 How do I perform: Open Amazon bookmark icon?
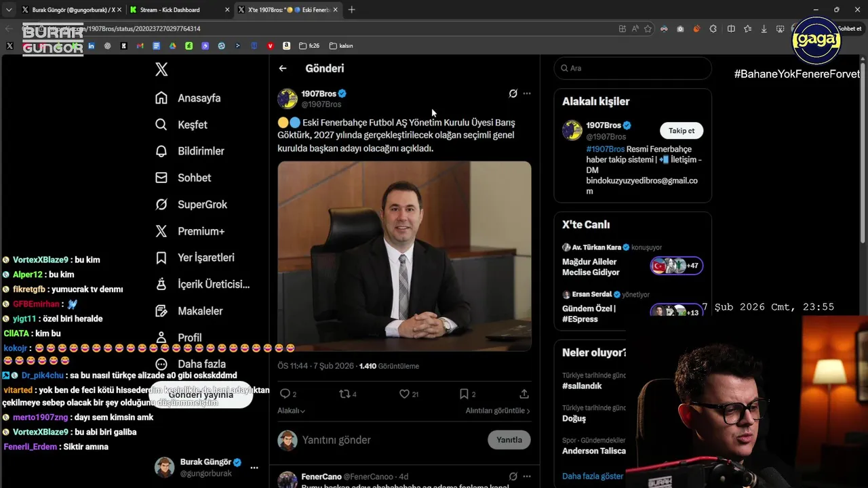click(x=286, y=46)
